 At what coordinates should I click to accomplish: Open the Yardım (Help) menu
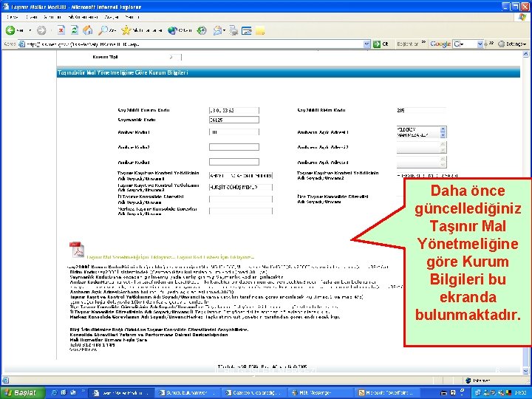point(132,16)
